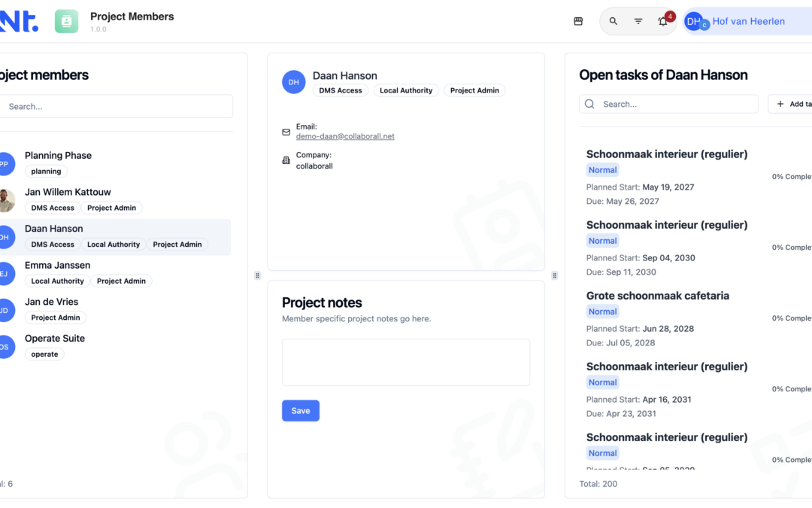Select Jan de Vries in members list

(x=115, y=310)
